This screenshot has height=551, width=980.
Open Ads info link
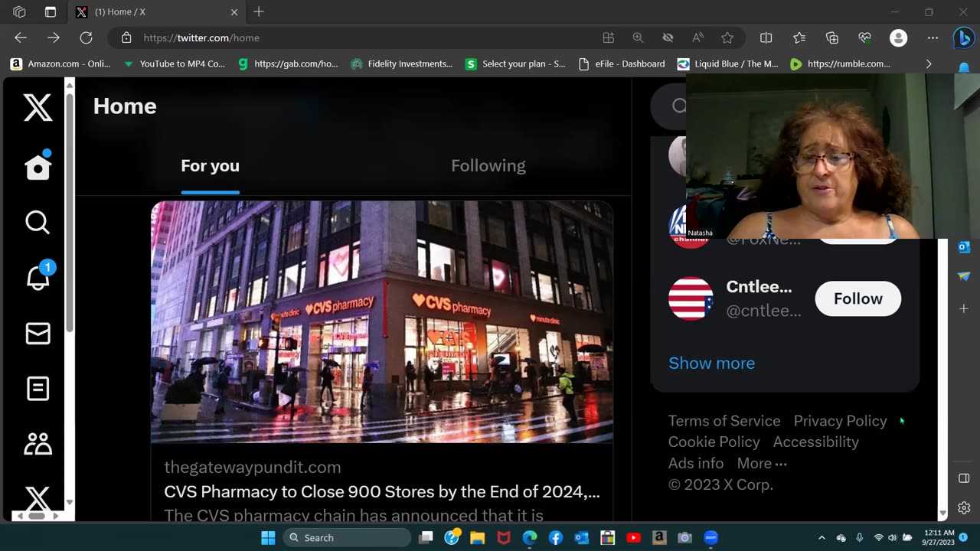click(695, 463)
